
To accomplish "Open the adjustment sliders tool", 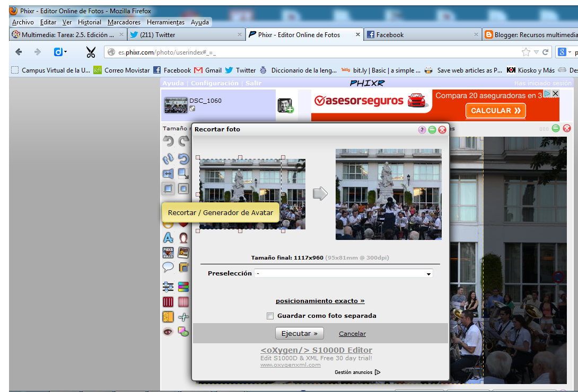I will 168,287.
